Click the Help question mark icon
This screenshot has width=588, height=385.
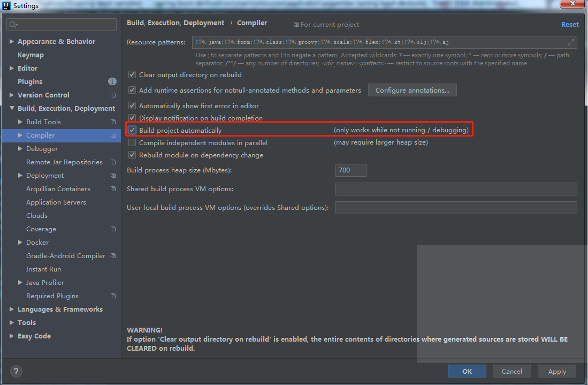pyautogui.click(x=16, y=371)
